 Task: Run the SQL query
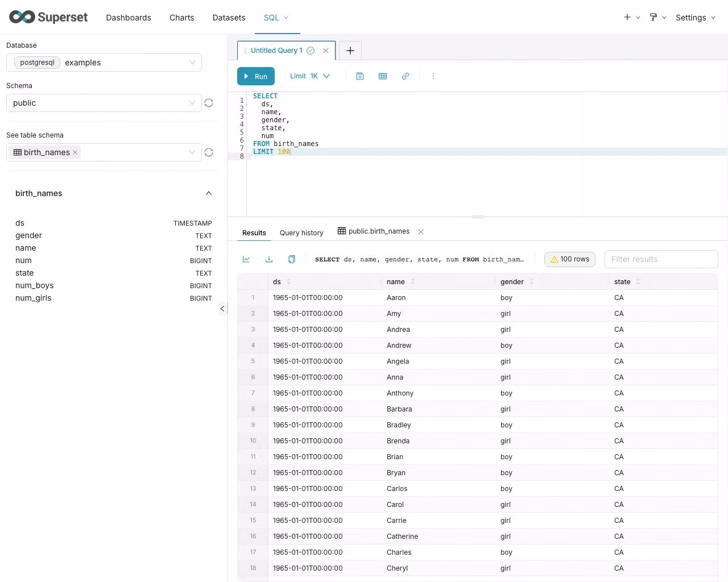click(255, 76)
